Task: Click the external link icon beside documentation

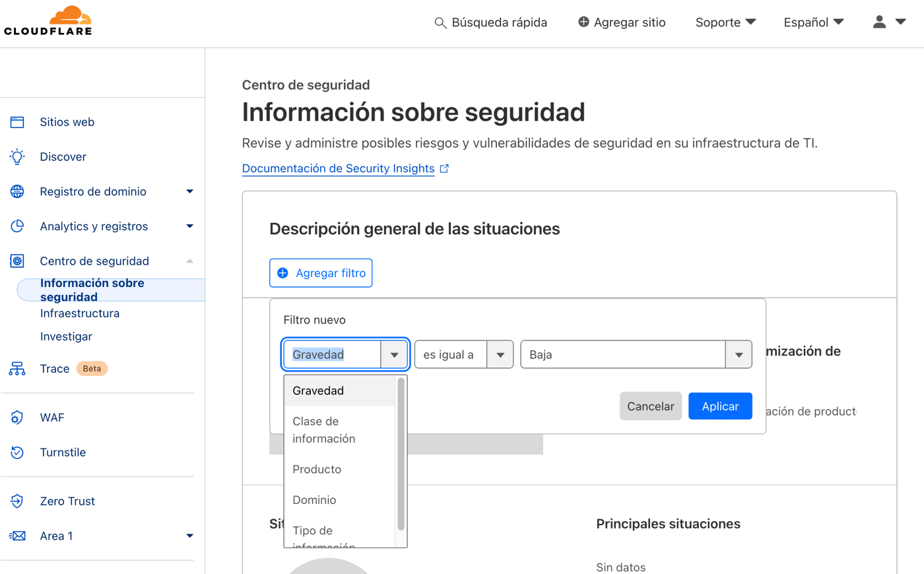Action: (444, 169)
